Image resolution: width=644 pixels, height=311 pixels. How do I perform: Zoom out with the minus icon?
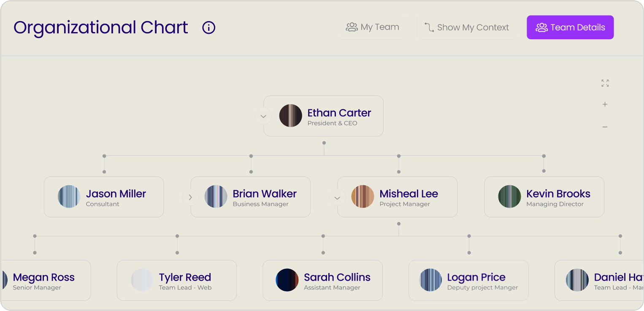pos(605,127)
